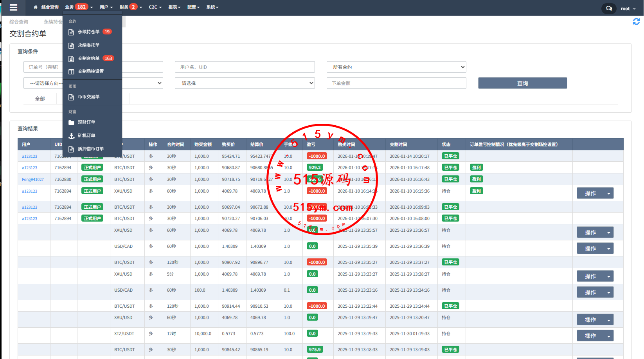Open the 请选择 dropdown

245,83
